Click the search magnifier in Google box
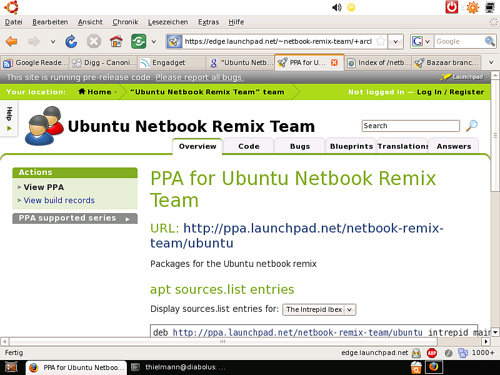Viewport: 500px width, 375px height. pos(489,42)
